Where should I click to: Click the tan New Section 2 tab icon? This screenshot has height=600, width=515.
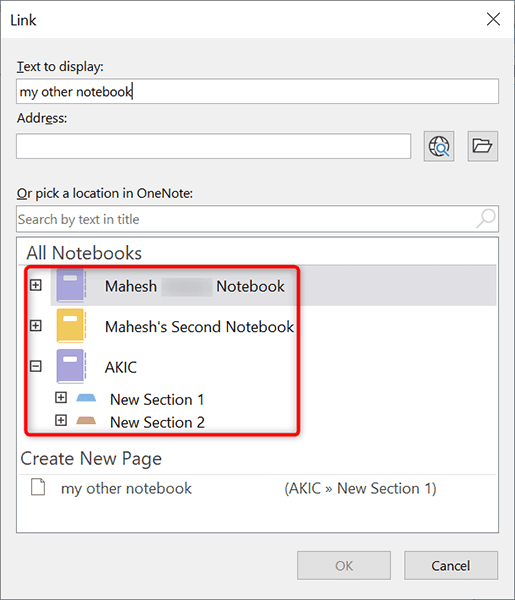(86, 421)
